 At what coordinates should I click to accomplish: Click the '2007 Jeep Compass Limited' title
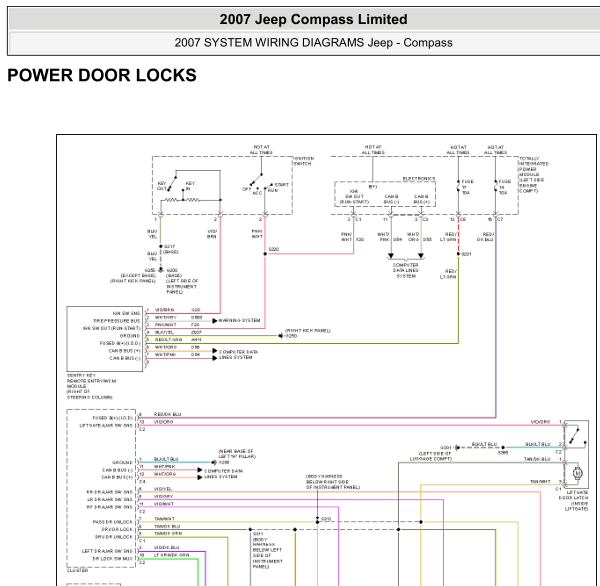(x=313, y=19)
